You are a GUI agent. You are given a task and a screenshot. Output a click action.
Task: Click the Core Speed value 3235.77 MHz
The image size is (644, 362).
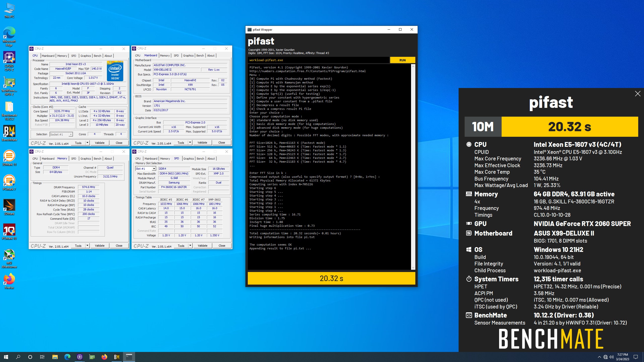[62, 111]
